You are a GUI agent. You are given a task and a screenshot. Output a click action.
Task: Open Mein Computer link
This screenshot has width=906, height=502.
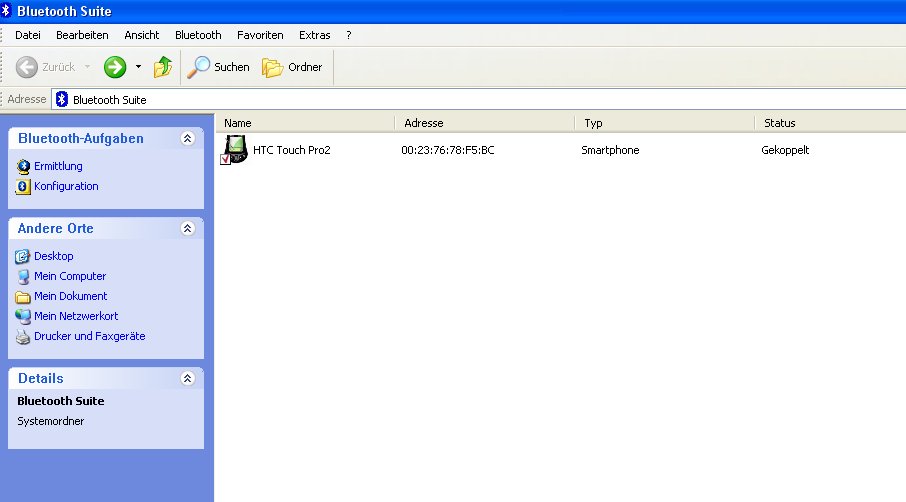70,276
